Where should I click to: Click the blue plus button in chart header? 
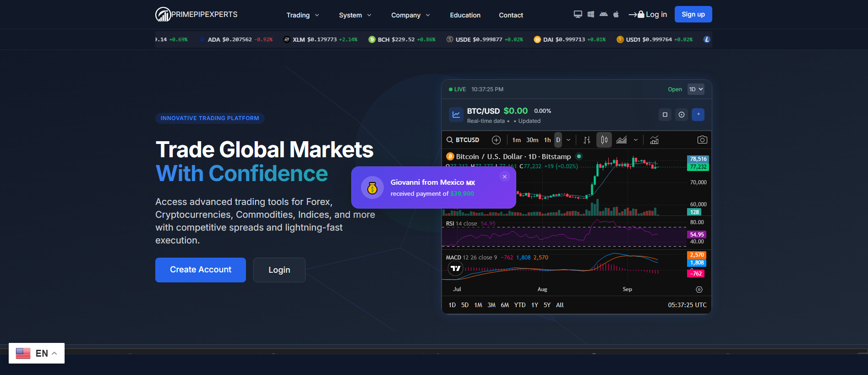698,115
